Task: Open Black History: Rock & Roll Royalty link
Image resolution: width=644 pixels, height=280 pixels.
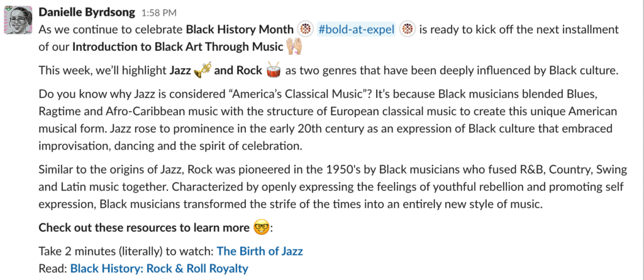Action: pos(159,269)
